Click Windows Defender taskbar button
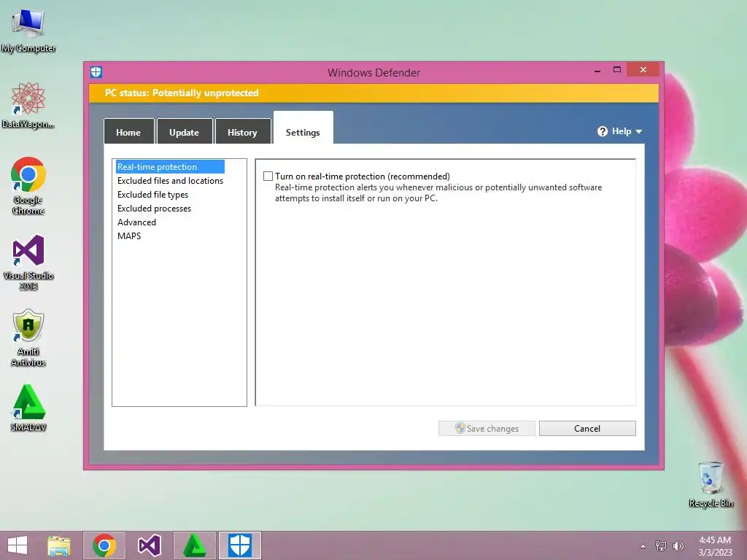The width and height of the screenshot is (747, 560). [239, 545]
